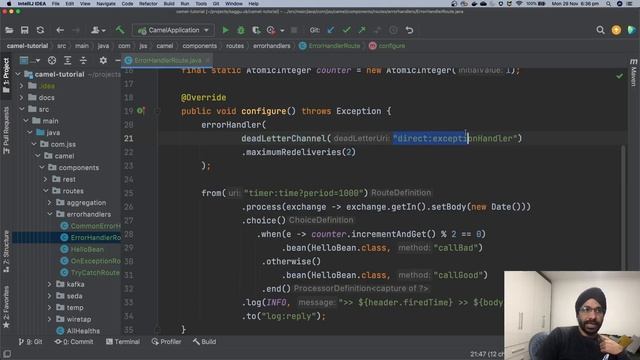Open the HelloBean file in tree
640x360 pixels.
pyautogui.click(x=87, y=249)
